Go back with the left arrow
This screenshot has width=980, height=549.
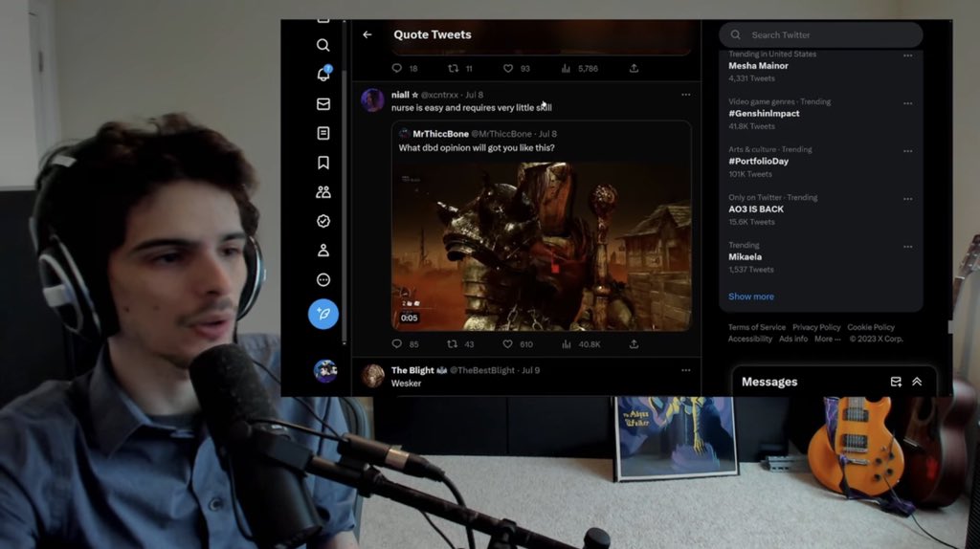[367, 35]
